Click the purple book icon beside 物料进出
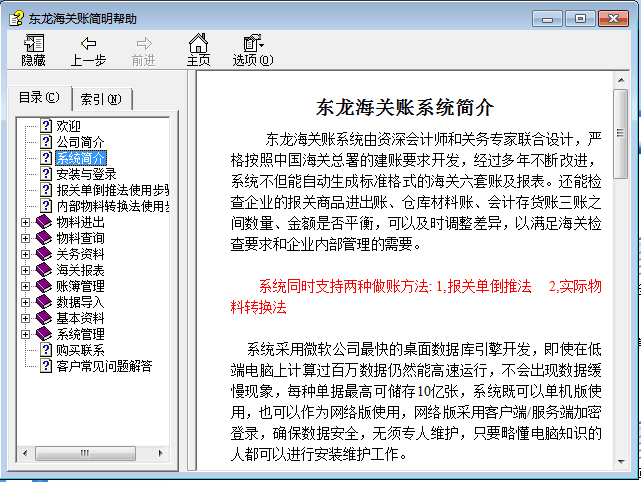The height and width of the screenshot is (482, 641). (x=43, y=222)
